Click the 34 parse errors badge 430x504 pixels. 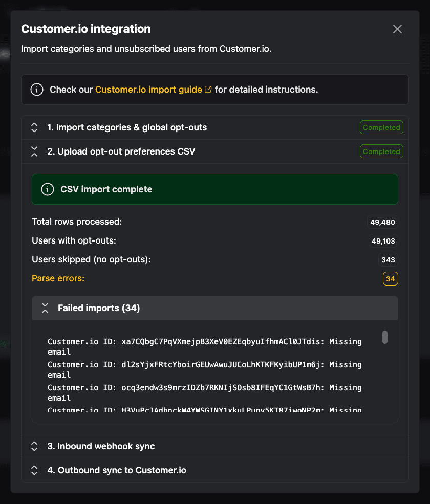(391, 279)
